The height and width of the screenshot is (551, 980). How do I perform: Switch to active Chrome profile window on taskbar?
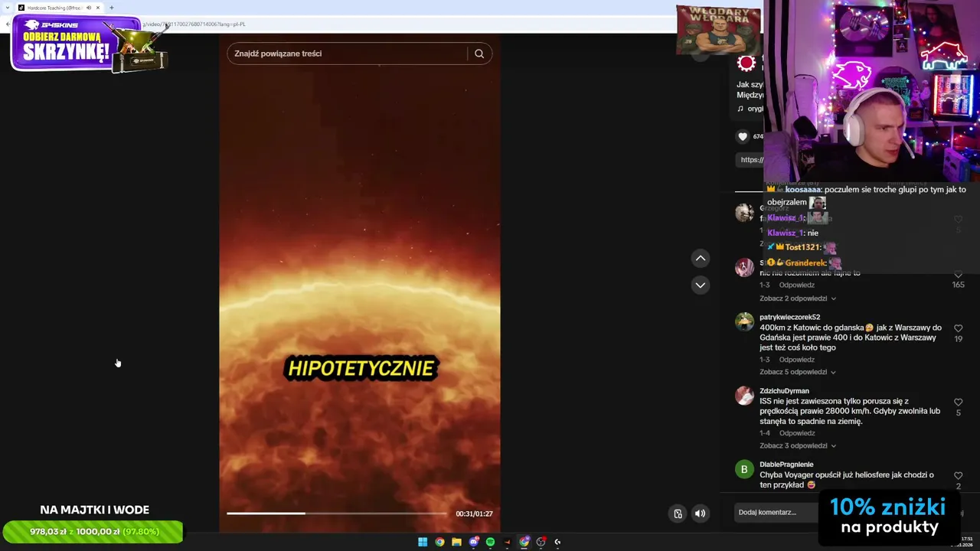[524, 542]
